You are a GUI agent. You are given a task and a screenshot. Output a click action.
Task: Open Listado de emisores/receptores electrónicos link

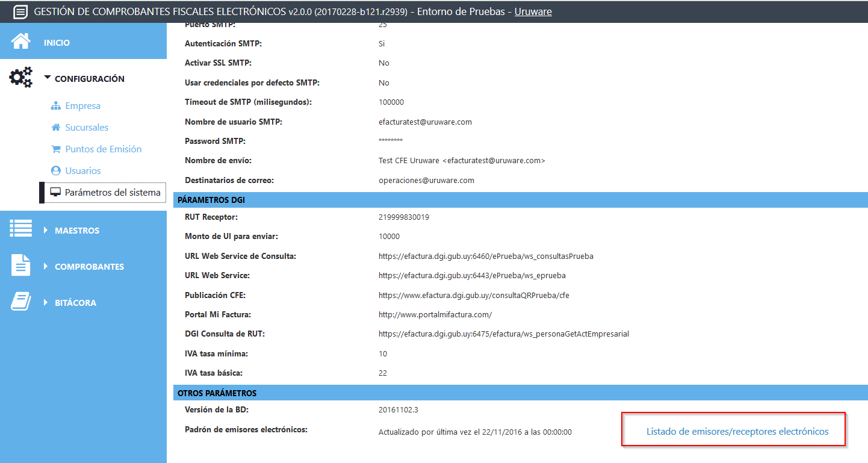pyautogui.click(x=737, y=432)
